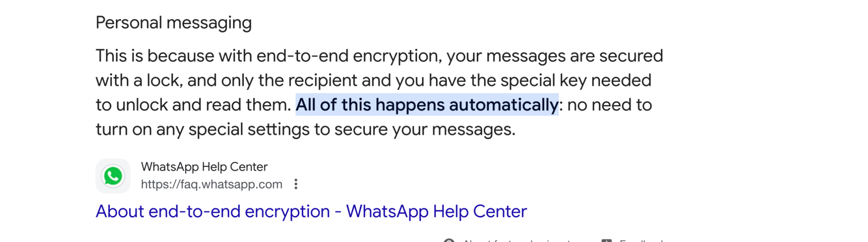Click the Personal messaging heading
This screenshot has width=868, height=242.
pyautogui.click(x=174, y=22)
